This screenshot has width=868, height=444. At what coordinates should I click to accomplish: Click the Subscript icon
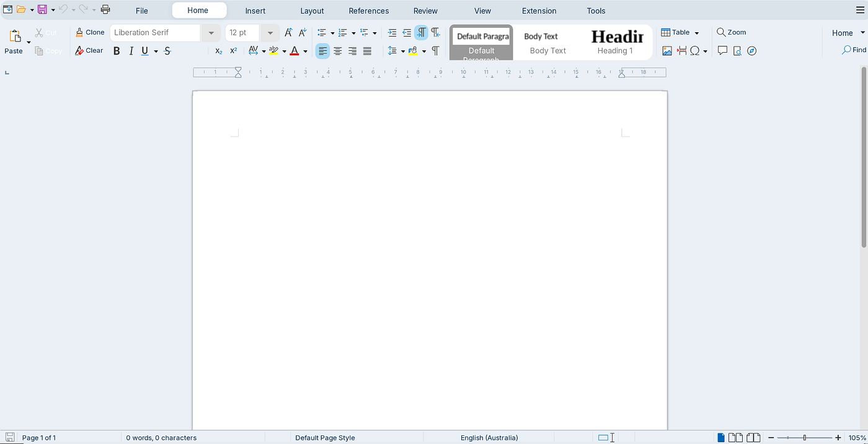(x=219, y=51)
